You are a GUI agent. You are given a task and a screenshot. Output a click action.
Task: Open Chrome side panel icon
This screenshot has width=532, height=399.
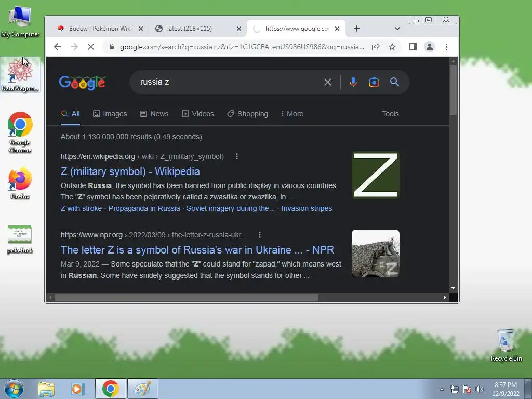click(x=413, y=47)
